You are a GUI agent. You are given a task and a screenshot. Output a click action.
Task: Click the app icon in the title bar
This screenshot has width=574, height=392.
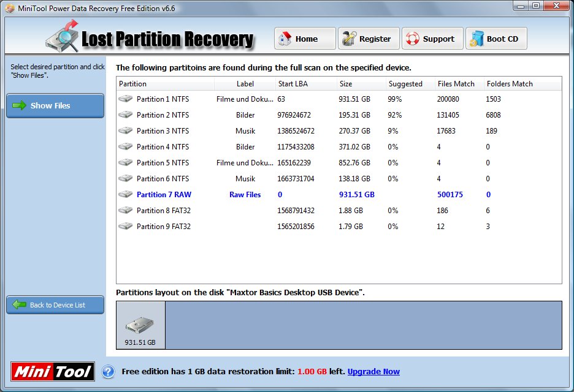click(x=10, y=8)
